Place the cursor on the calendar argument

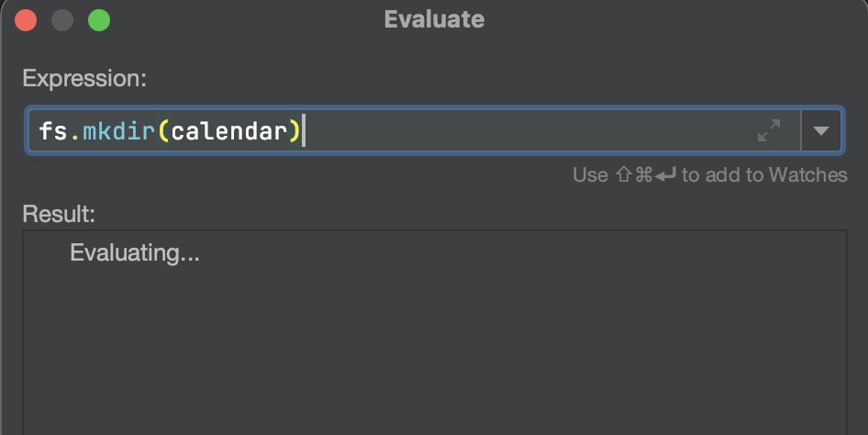tap(229, 131)
